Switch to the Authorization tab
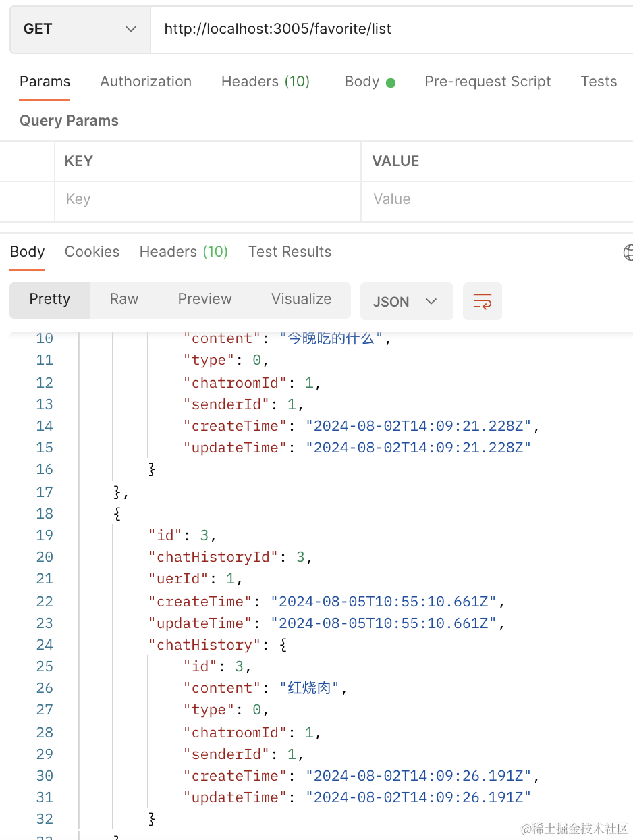This screenshot has height=840, width=633. (146, 82)
